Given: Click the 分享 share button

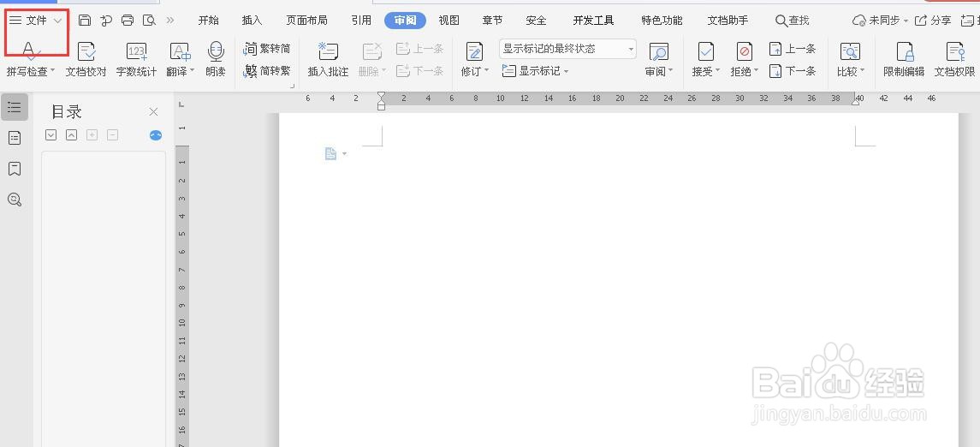Looking at the screenshot, I should click(x=933, y=21).
